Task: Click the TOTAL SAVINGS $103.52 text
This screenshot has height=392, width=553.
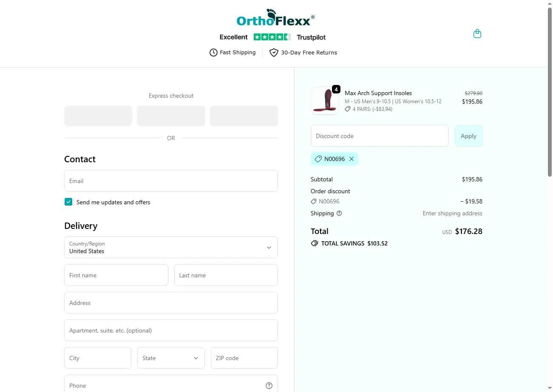Action: click(x=354, y=243)
